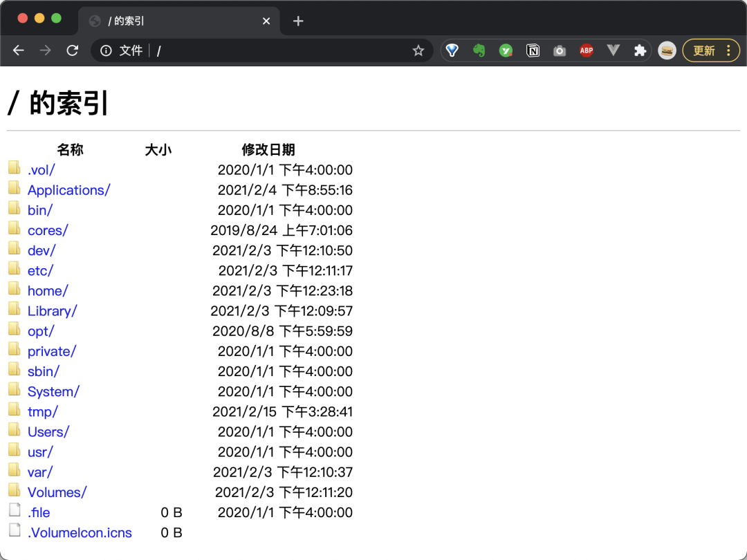Click the date 2021/2/4 下午8:55:16
Viewport: 747px width, 560px height.
coord(286,190)
